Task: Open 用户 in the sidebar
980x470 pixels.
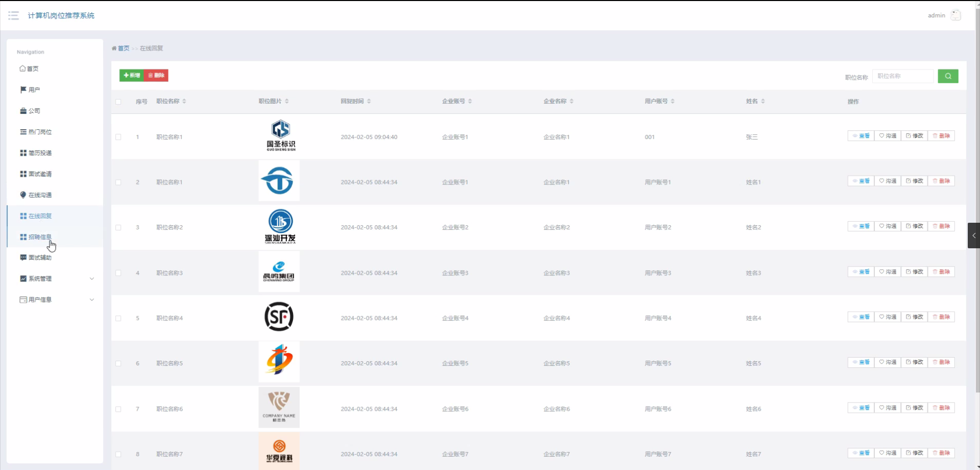Action: pyautogui.click(x=55, y=90)
